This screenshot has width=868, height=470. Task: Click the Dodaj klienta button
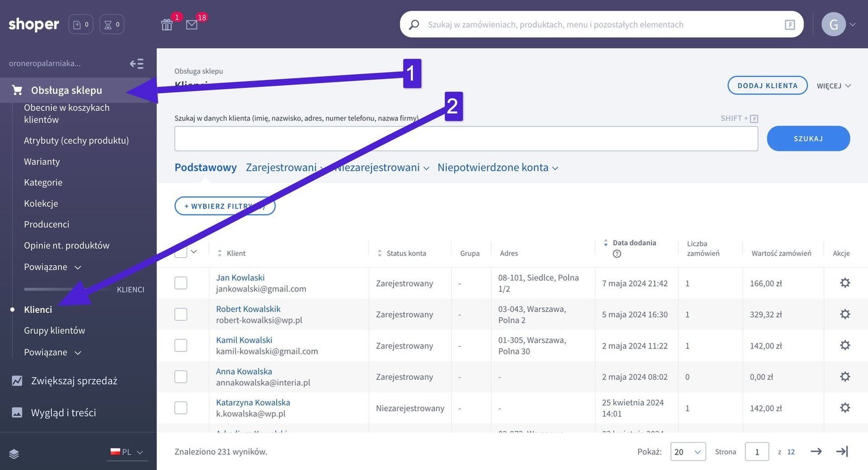coord(767,86)
